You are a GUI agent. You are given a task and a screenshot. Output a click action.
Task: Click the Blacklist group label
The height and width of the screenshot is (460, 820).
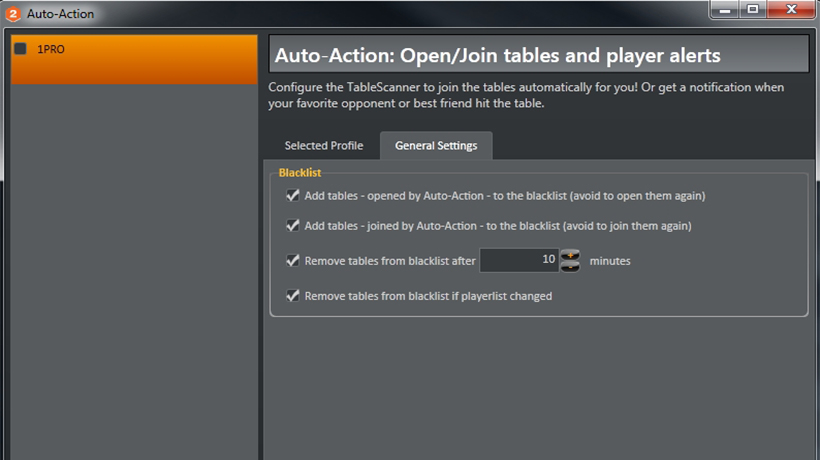pos(300,172)
